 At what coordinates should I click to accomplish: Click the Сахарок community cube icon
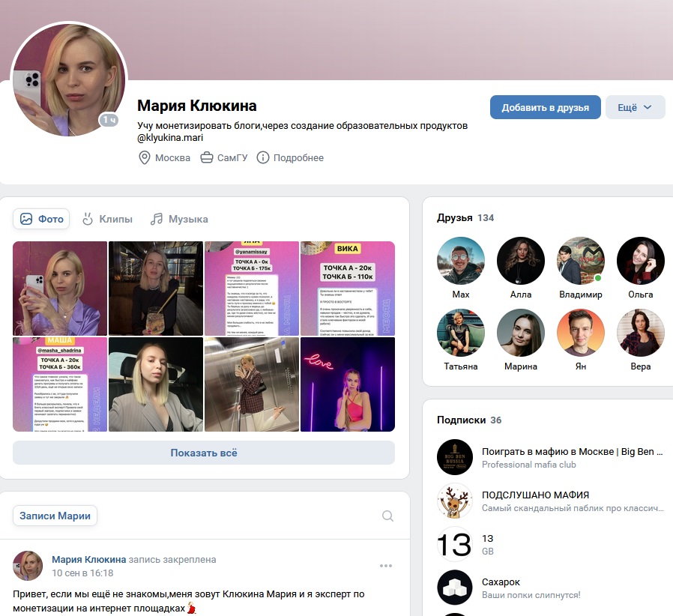coord(454,588)
